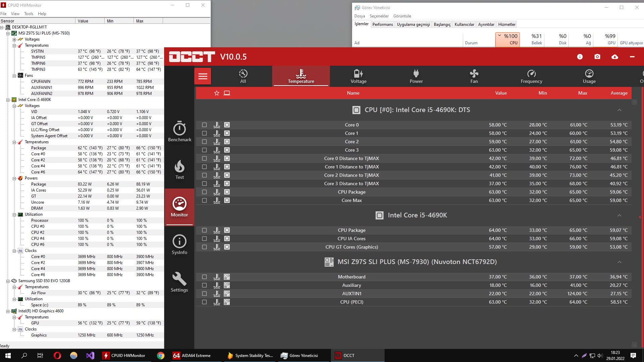Click the favorites star column header
Screen dimensions: 644x362
(x=217, y=93)
